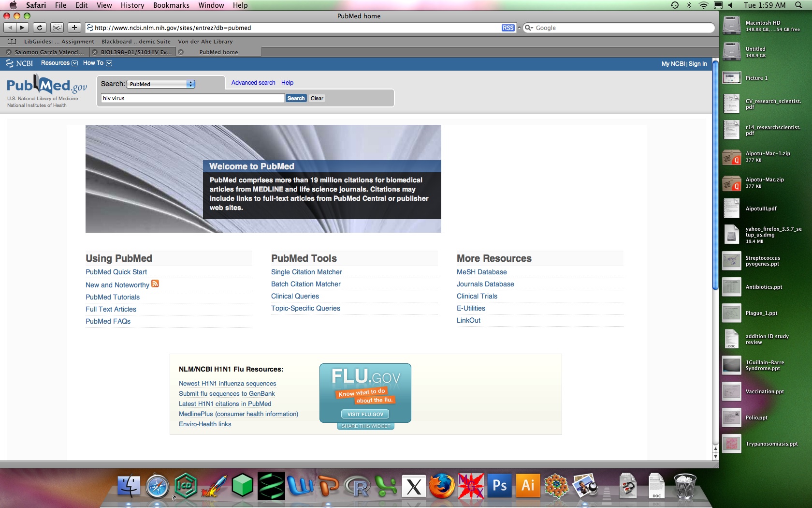812x508 pixels.
Task: Open the History menu
Action: (132, 5)
